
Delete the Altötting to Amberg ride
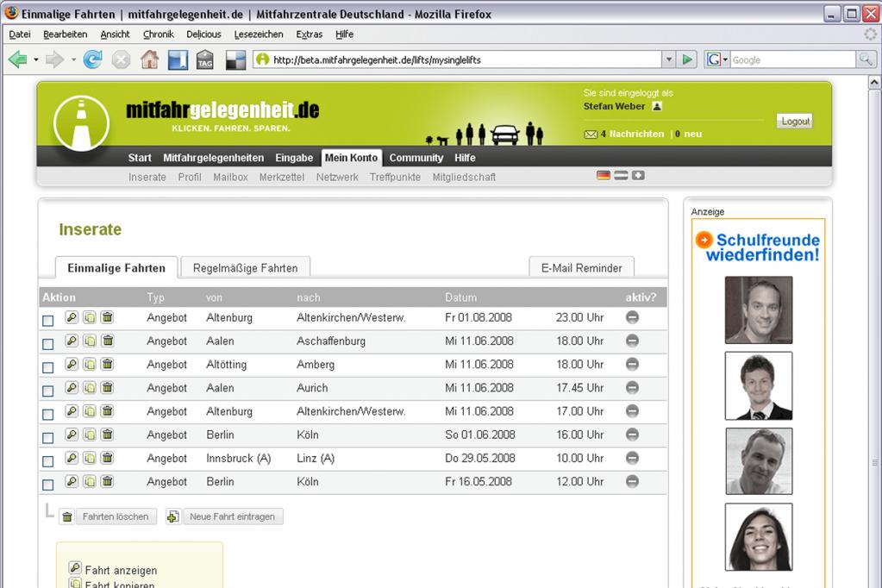(x=108, y=364)
